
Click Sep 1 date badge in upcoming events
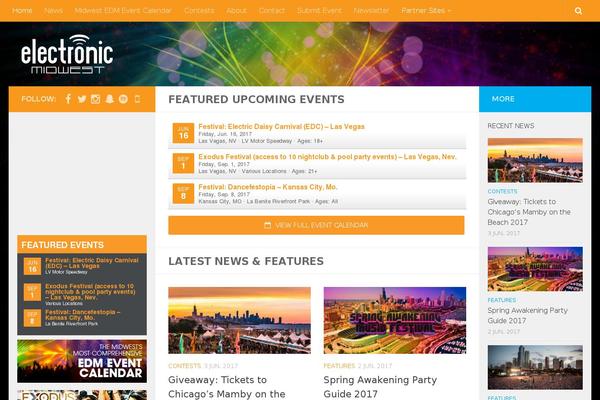click(183, 163)
